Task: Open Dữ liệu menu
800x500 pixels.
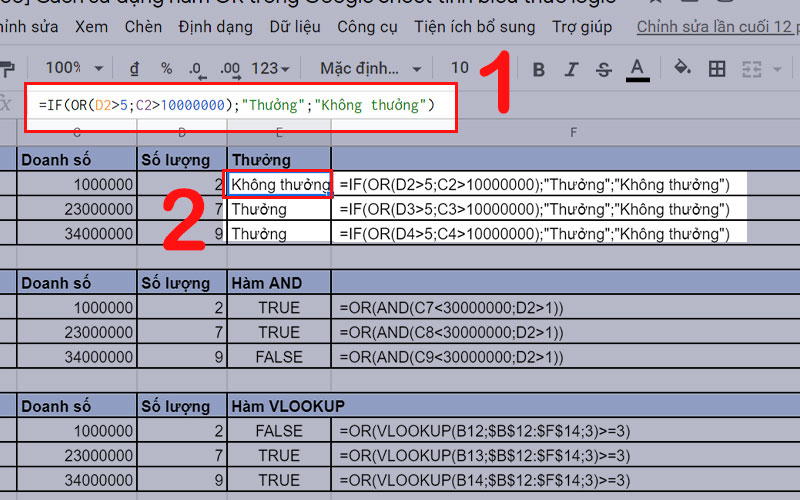Action: coord(295,27)
